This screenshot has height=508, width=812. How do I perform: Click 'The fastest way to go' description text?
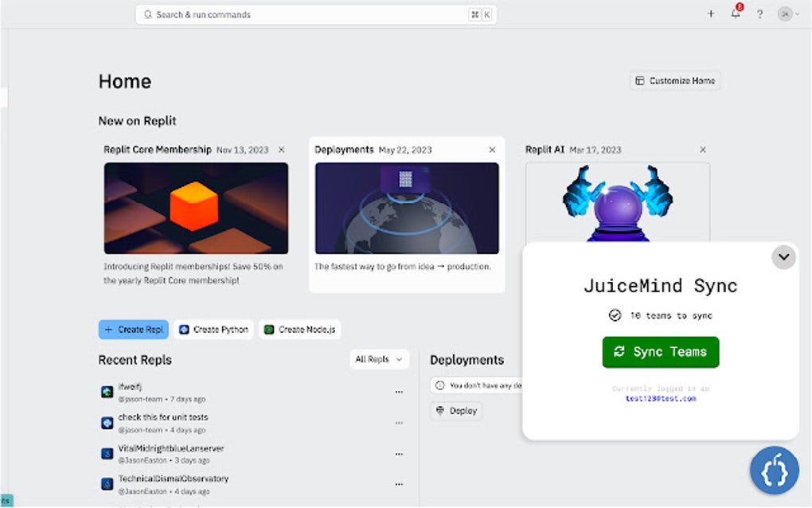coord(402,267)
